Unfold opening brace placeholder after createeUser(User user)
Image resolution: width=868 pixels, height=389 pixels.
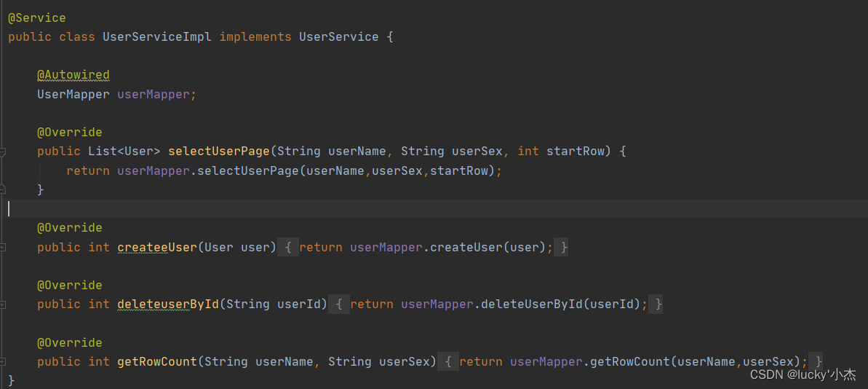pyautogui.click(x=288, y=247)
